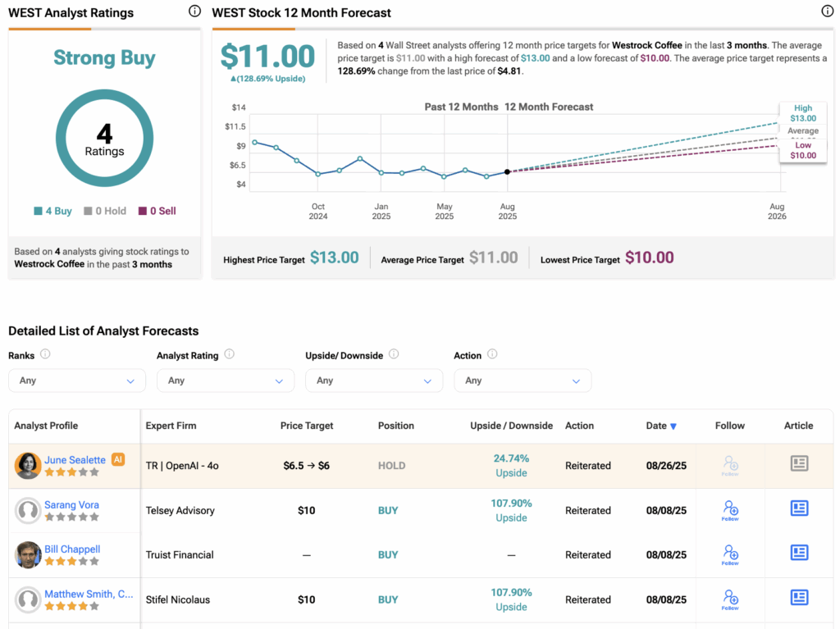Click the 4 Ratings donut chart
Screen dimensions: 840x629
click(104, 139)
